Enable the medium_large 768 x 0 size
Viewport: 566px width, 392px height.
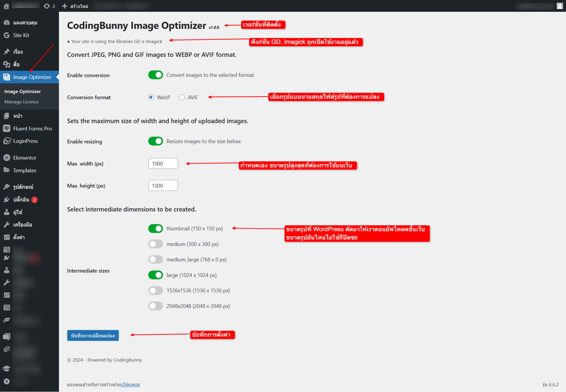point(156,259)
